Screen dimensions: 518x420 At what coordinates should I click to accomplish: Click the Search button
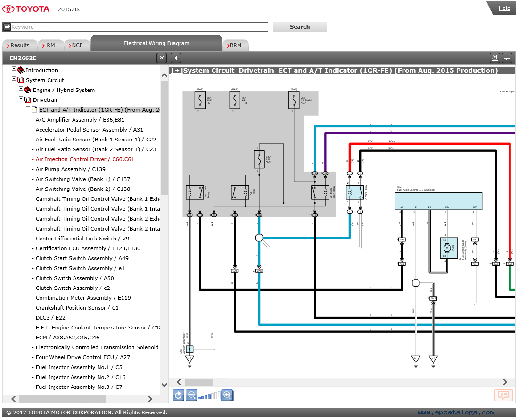click(300, 27)
